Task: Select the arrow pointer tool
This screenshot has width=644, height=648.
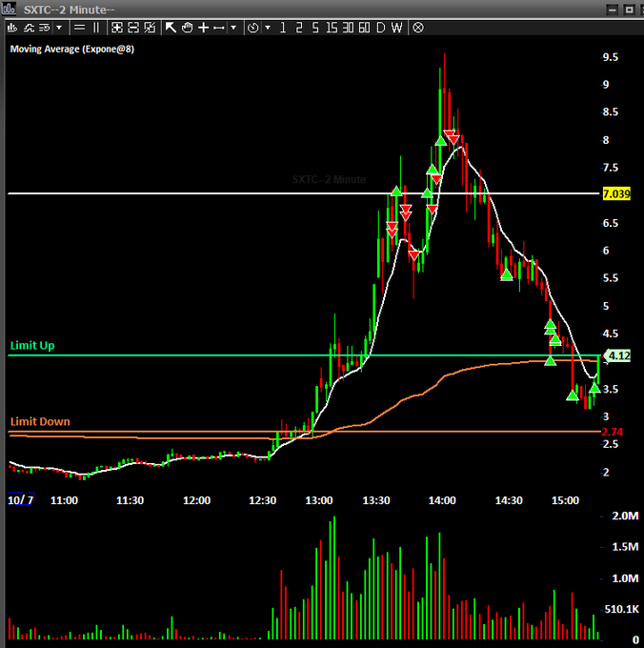Action: point(171,28)
